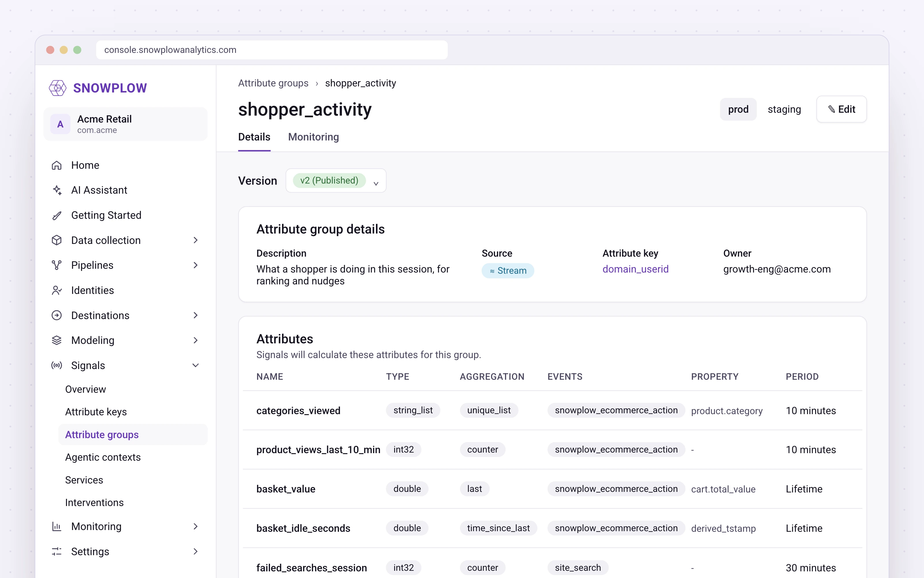
Task: Open the Home icon in sidebar
Action: pos(57,165)
